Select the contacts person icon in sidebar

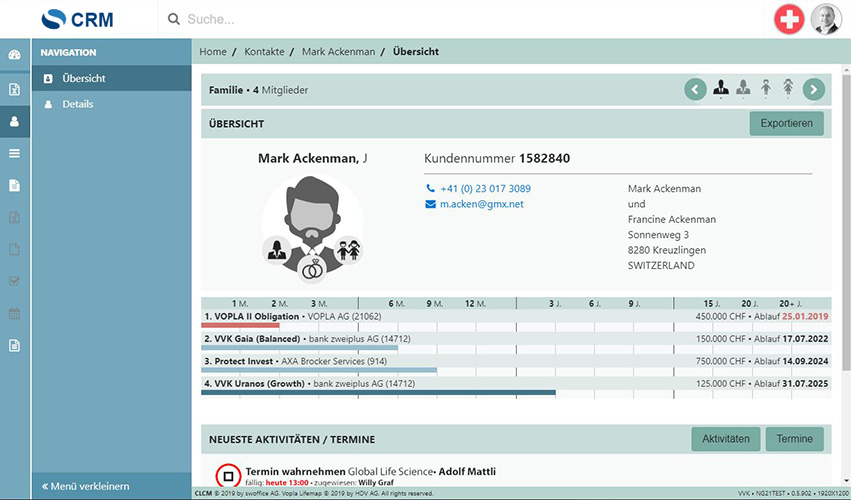(15, 122)
